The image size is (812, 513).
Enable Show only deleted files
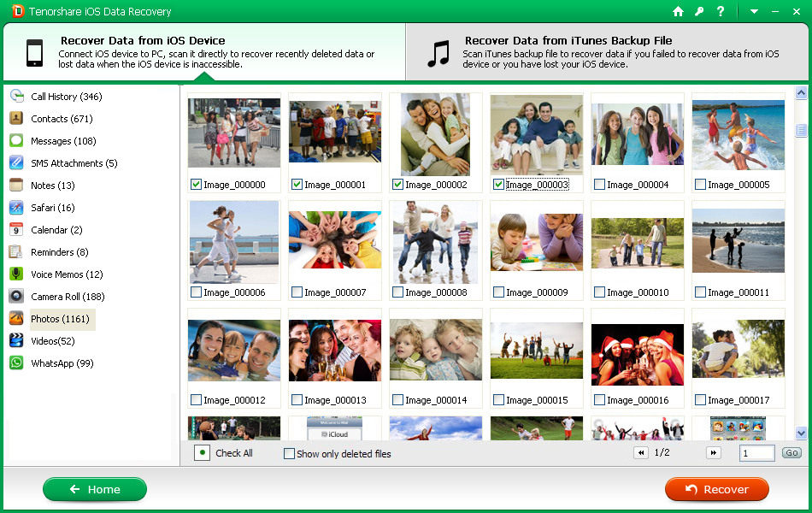click(289, 453)
